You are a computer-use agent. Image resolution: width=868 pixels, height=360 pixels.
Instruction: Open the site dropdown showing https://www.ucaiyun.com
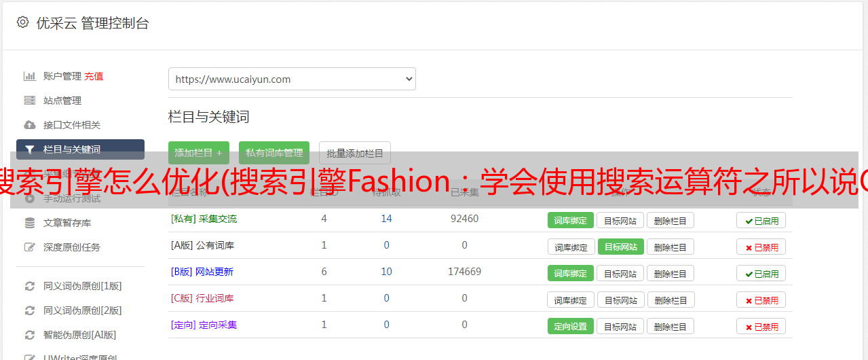coord(292,79)
